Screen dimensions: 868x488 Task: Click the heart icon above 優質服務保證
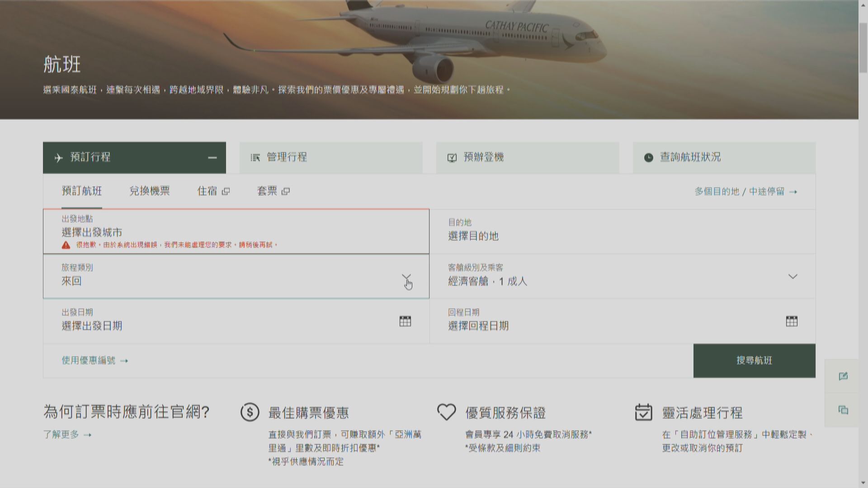pyautogui.click(x=446, y=411)
